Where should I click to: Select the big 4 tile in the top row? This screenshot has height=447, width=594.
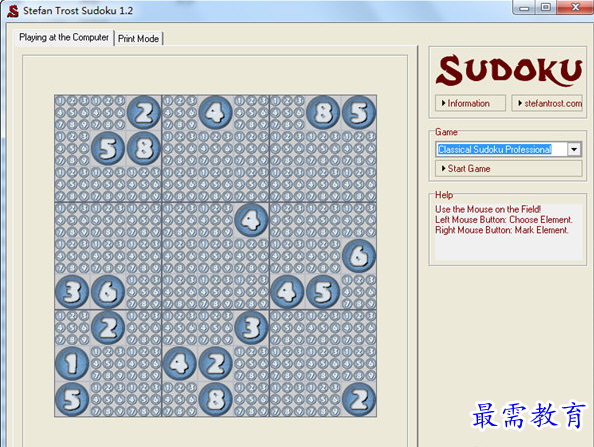click(216, 113)
